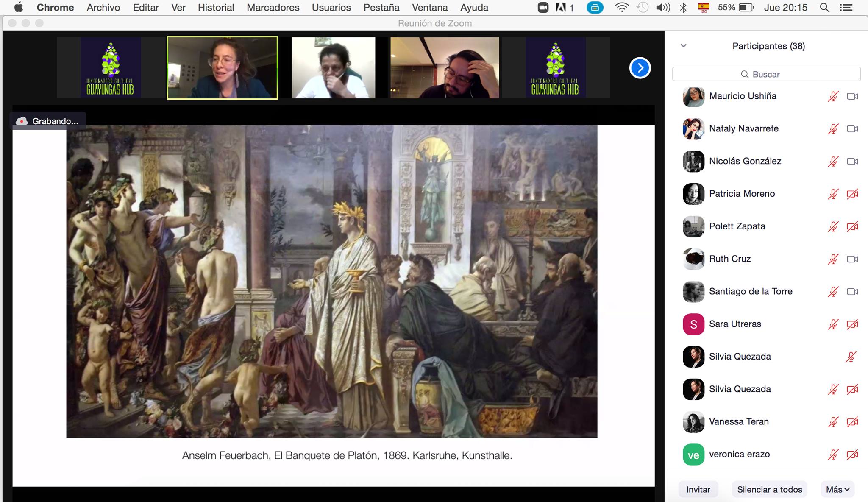Toggle Sara Utreras's disabled camera
This screenshot has width=868, height=502.
pyautogui.click(x=852, y=324)
